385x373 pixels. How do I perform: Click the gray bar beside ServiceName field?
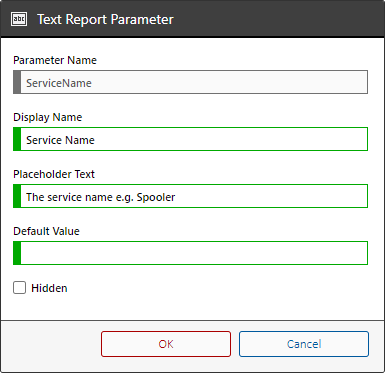[17, 82]
